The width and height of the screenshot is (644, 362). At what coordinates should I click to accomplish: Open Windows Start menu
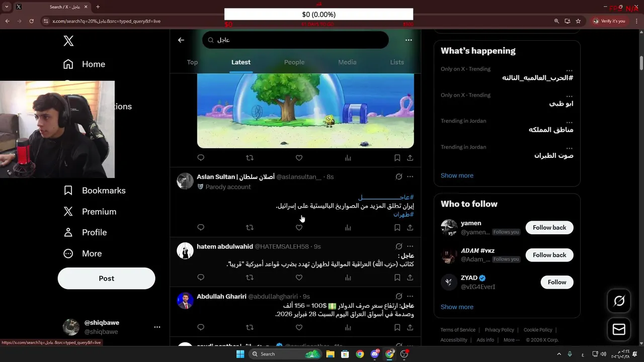[x=240, y=354]
